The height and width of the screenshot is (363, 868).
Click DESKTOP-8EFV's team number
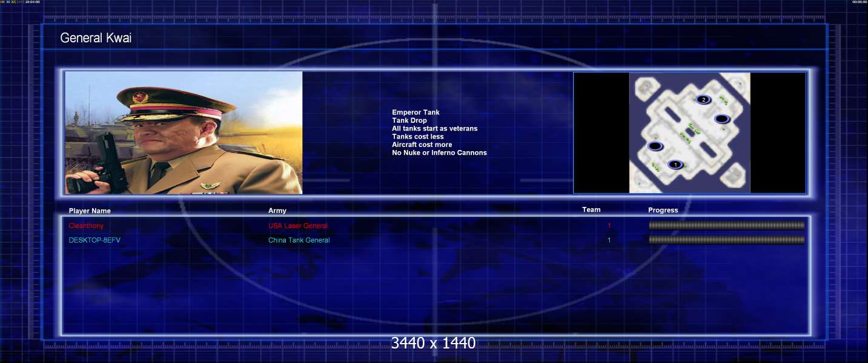click(609, 240)
